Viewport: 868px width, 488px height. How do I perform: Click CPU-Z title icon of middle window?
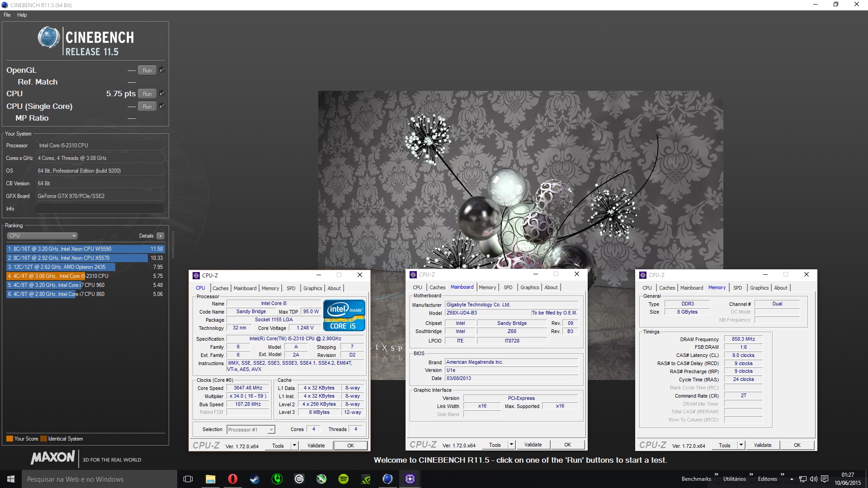pyautogui.click(x=413, y=274)
